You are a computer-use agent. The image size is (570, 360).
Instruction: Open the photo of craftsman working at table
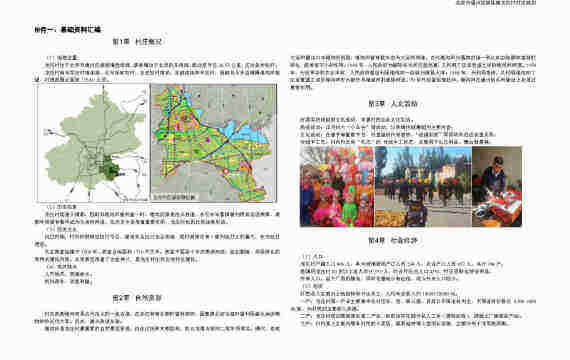497,187
